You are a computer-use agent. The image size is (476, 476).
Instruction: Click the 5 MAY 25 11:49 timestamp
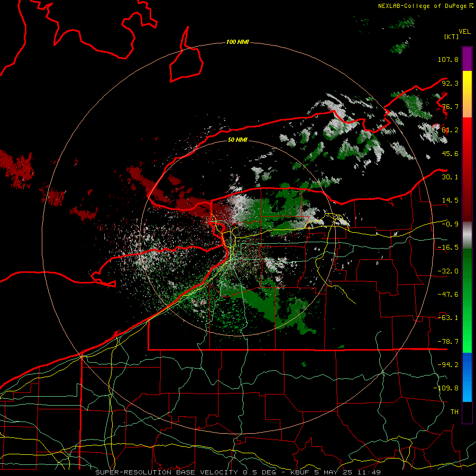click(x=347, y=472)
